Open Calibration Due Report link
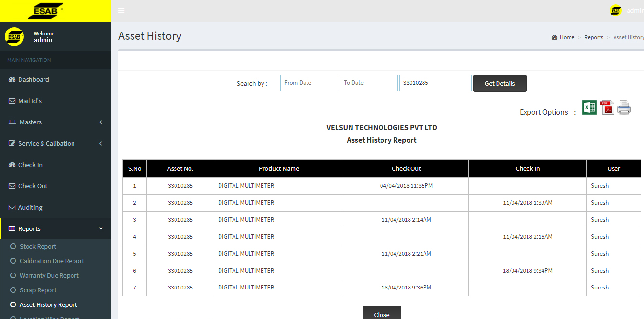 (x=52, y=261)
